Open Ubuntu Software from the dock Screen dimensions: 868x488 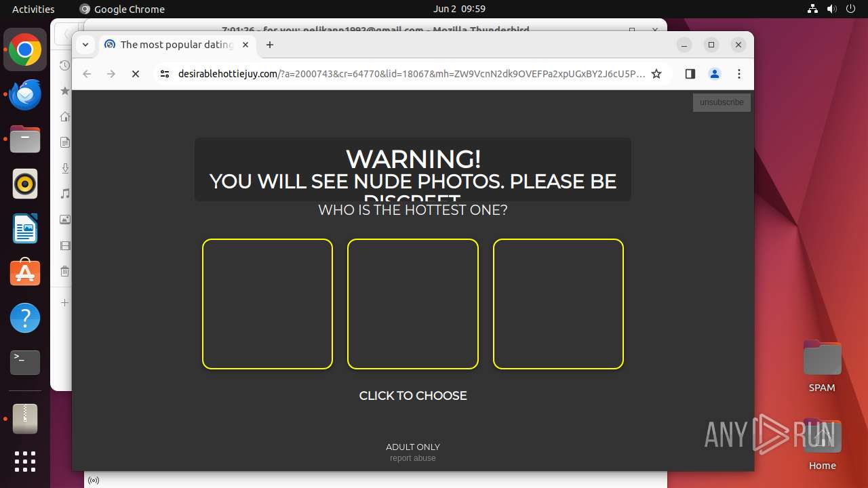click(x=25, y=273)
